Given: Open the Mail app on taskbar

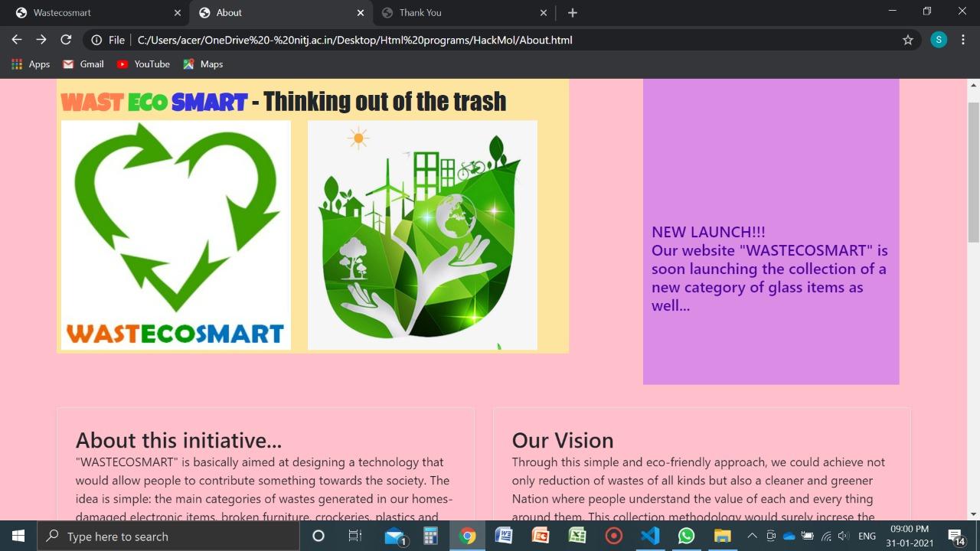Looking at the screenshot, I should point(395,536).
